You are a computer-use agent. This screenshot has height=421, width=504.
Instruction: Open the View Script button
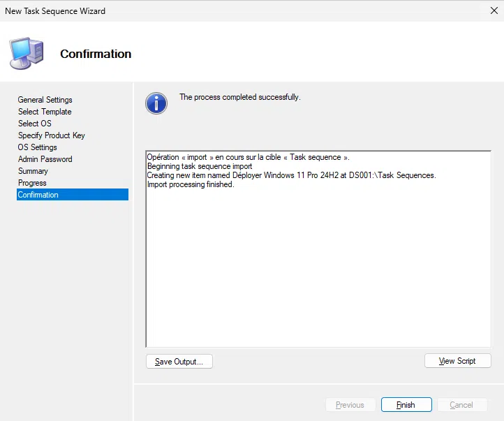[457, 361]
